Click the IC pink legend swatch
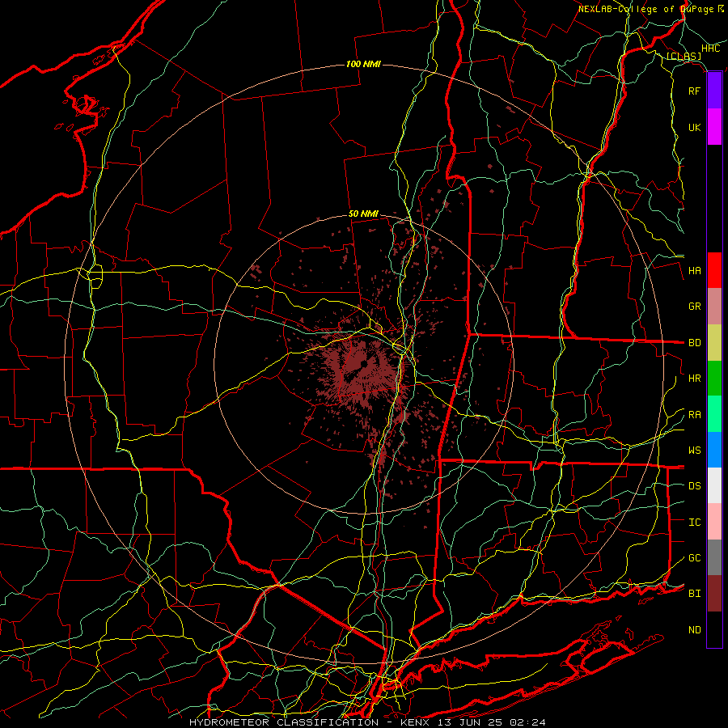The image size is (728, 728). pyautogui.click(x=714, y=522)
